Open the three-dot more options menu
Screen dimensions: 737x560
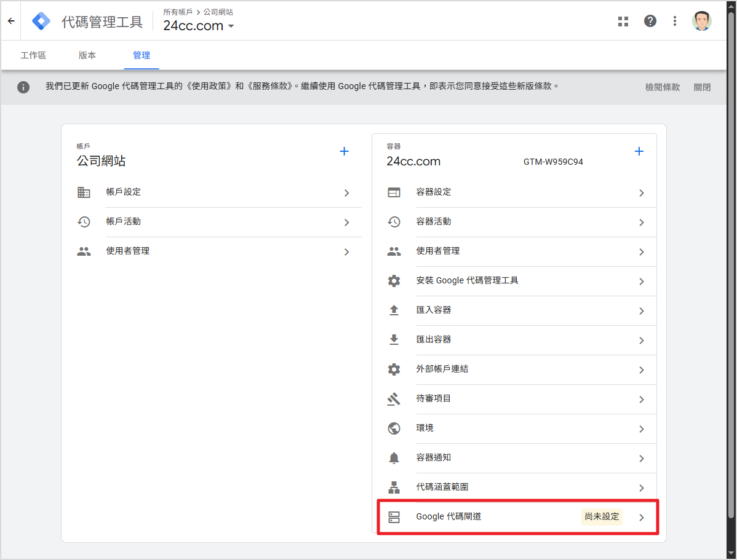(x=674, y=21)
